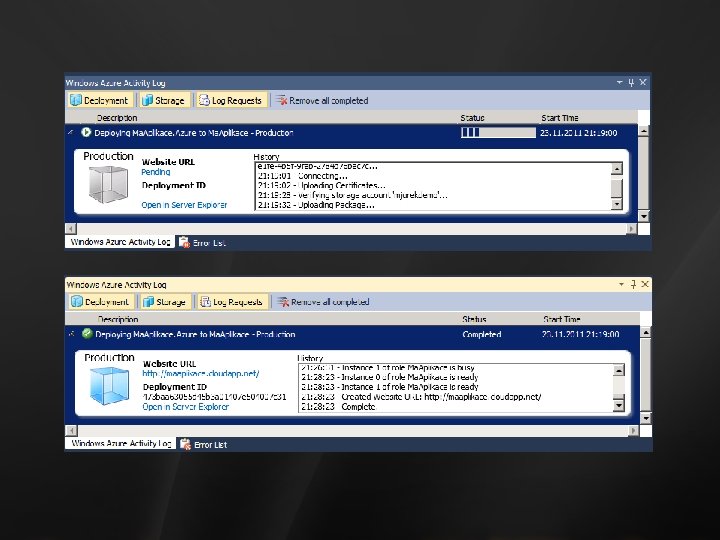Screen dimensions: 720x540
Task: Close the upper Windows Azure Activity Log panel
Action: click(643, 82)
